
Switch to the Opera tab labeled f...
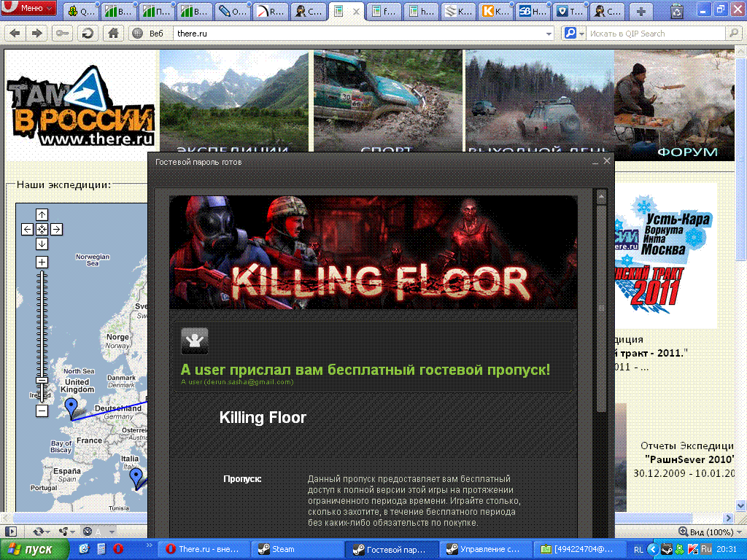point(384,12)
